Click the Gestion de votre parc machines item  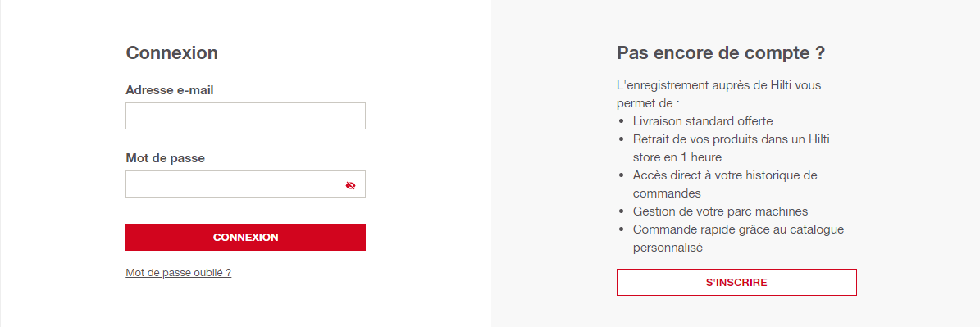click(x=721, y=211)
